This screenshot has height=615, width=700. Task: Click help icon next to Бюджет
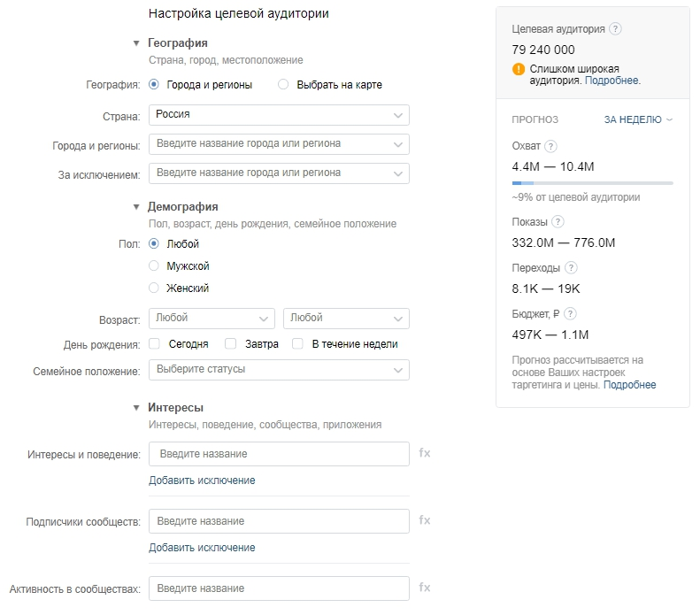570,313
